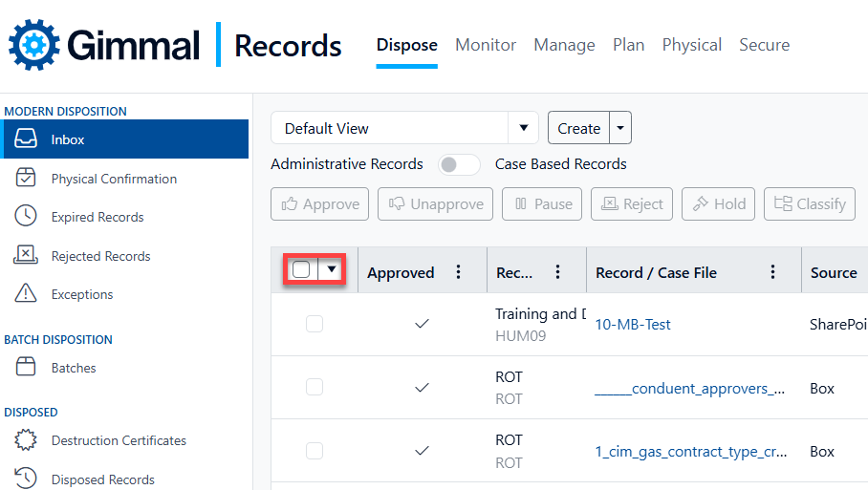This screenshot has height=490, width=868.
Task: Open the 10-MB-Test record link
Action: pos(633,325)
